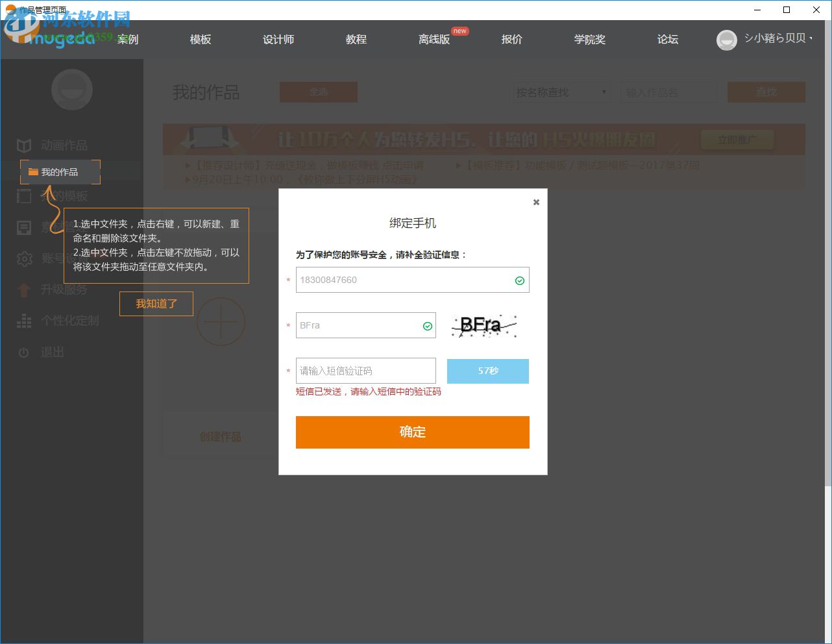Click the SMS verification code input field
Image resolution: width=832 pixels, height=644 pixels.
365,371
